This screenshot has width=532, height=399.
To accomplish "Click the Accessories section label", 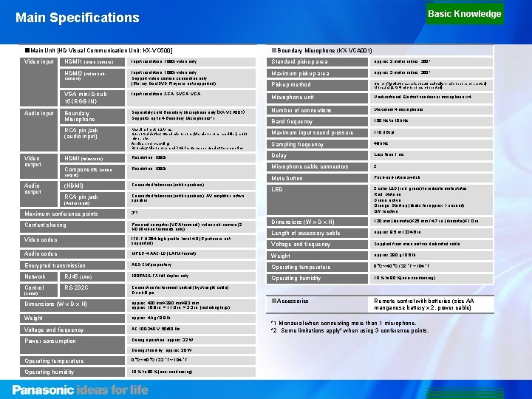I will tap(290, 301).
